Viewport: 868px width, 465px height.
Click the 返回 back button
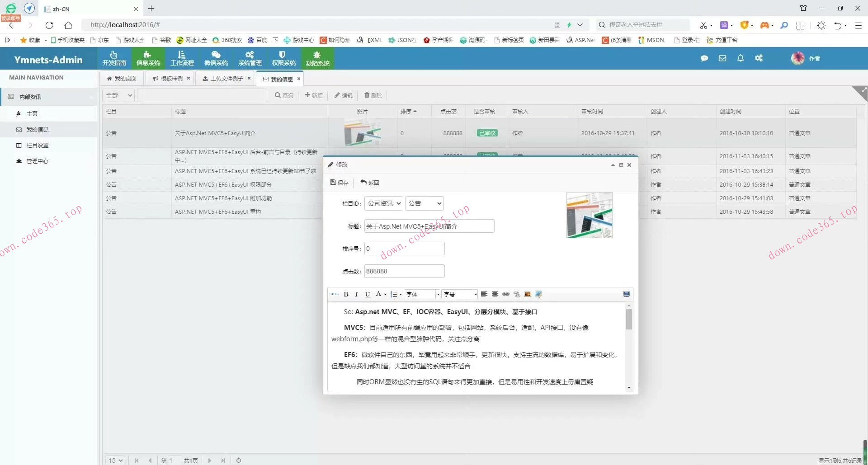point(370,183)
